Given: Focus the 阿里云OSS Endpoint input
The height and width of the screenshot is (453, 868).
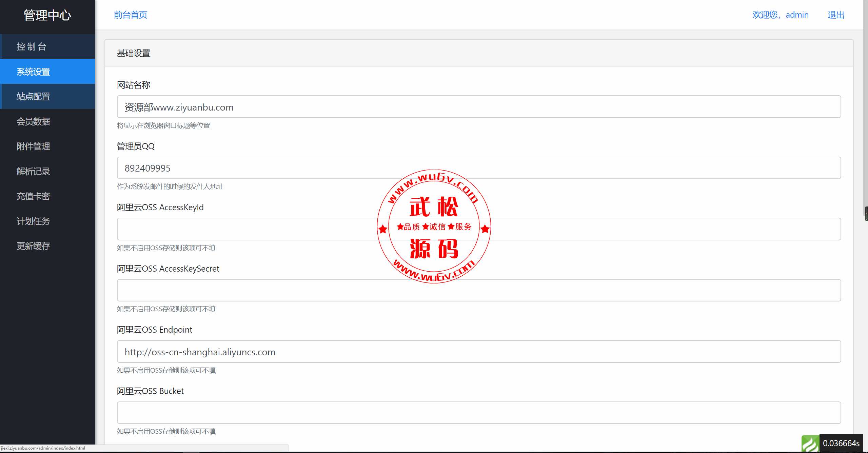Looking at the screenshot, I should click(479, 352).
